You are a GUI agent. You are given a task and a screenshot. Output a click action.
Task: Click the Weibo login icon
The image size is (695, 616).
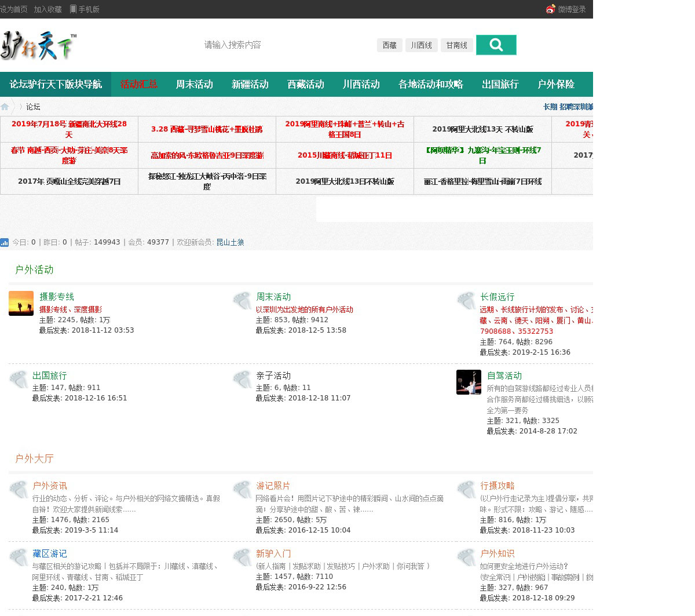click(550, 9)
